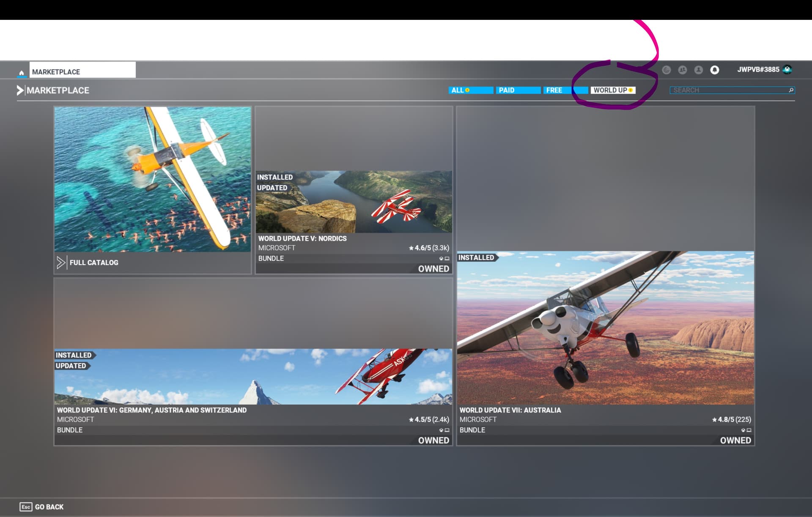Click the home icon
The image size is (812, 517).
22,72
